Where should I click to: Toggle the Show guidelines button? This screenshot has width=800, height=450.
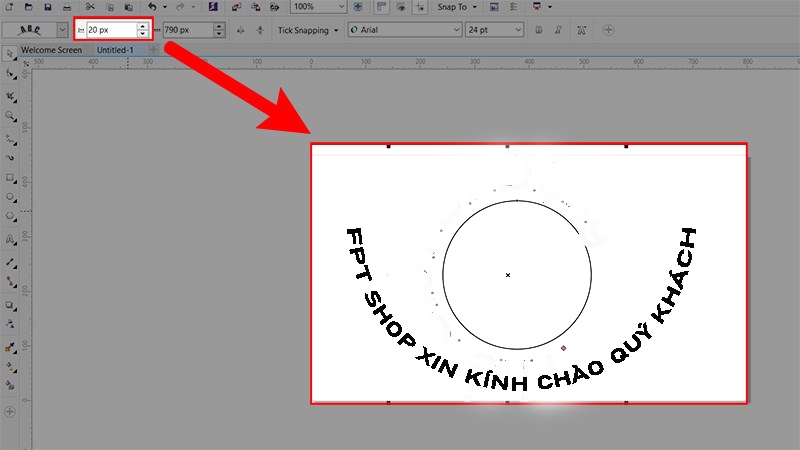pyautogui.click(x=420, y=7)
